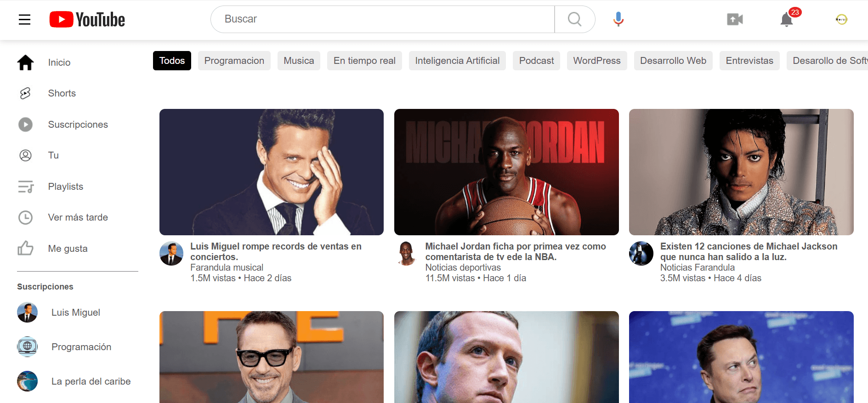Open the Elon Musk video thumbnail
This screenshot has width=868, height=403.
click(x=741, y=357)
